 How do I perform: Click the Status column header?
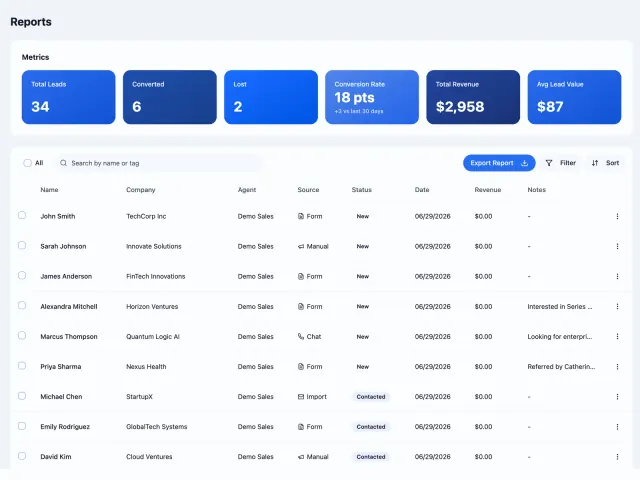(x=362, y=190)
